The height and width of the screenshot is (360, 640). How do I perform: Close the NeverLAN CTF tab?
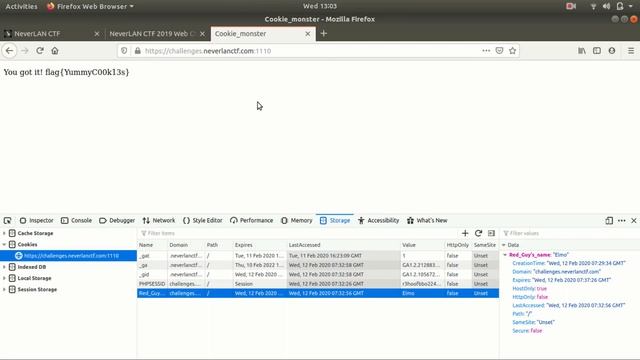tap(97, 34)
